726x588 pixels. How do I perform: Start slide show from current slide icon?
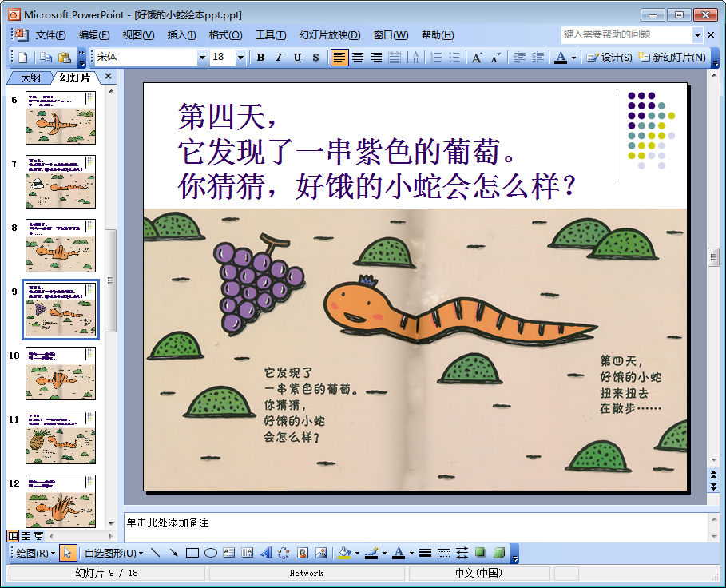(39, 536)
